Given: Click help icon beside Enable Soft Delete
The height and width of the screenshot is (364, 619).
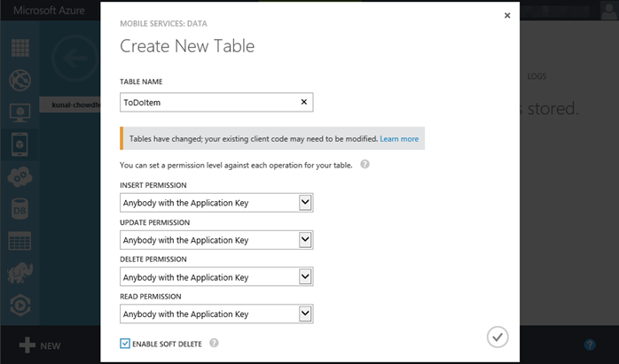Looking at the screenshot, I should pos(214,344).
